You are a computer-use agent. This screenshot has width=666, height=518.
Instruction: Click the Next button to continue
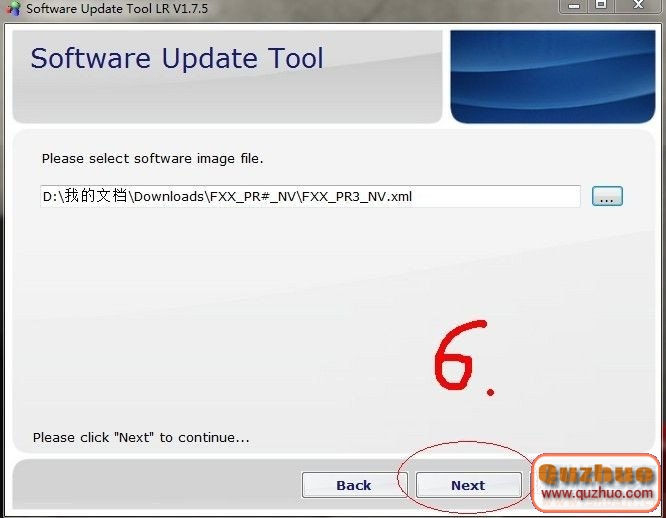point(468,485)
